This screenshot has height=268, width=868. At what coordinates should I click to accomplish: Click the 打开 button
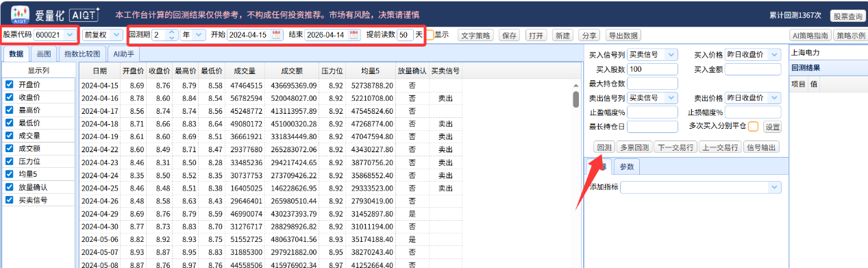pyautogui.click(x=536, y=35)
